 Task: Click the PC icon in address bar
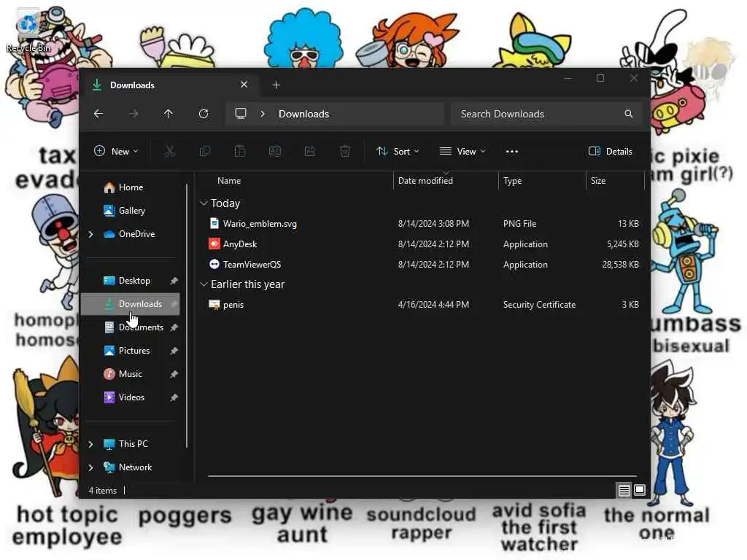click(241, 114)
